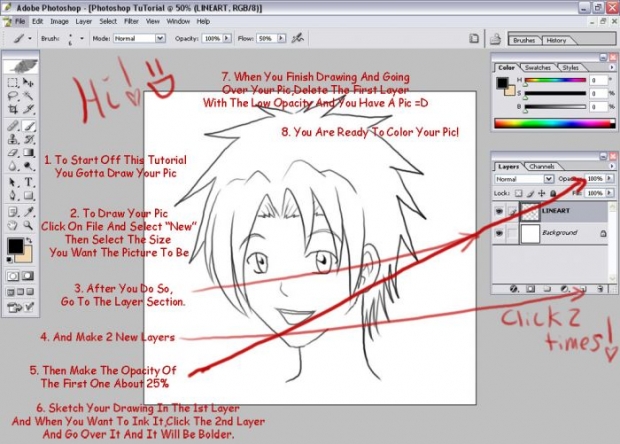Viewport: 620px width, 444px height.
Task: Open the Flow slider arrow
Action: pyautogui.click(x=281, y=38)
